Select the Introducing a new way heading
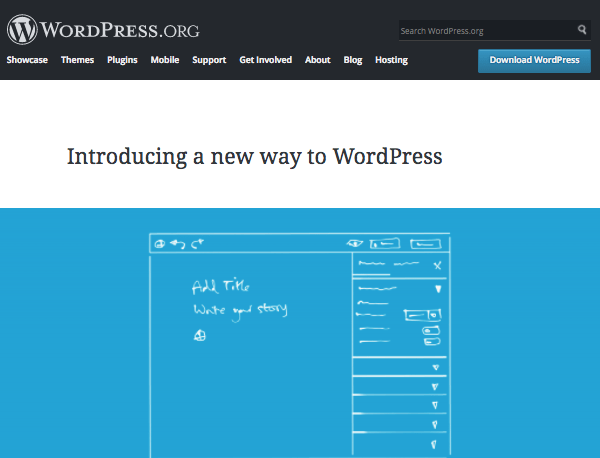 point(254,157)
